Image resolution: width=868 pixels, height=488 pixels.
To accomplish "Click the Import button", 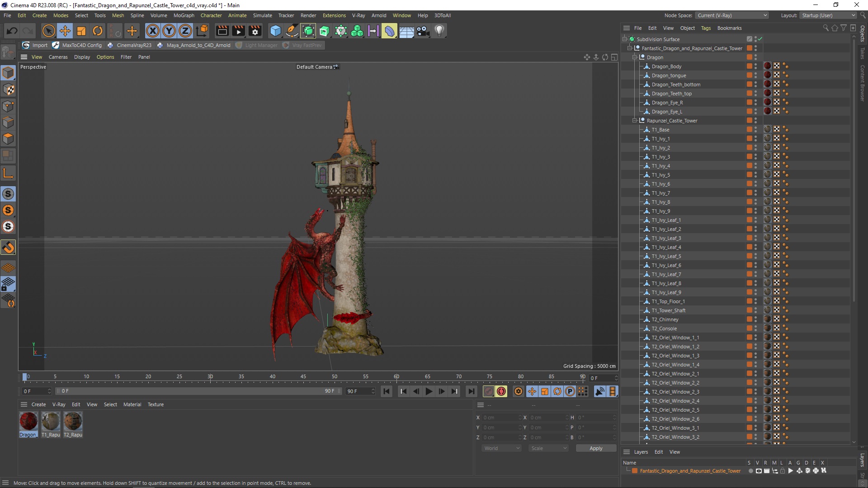I will coord(35,45).
